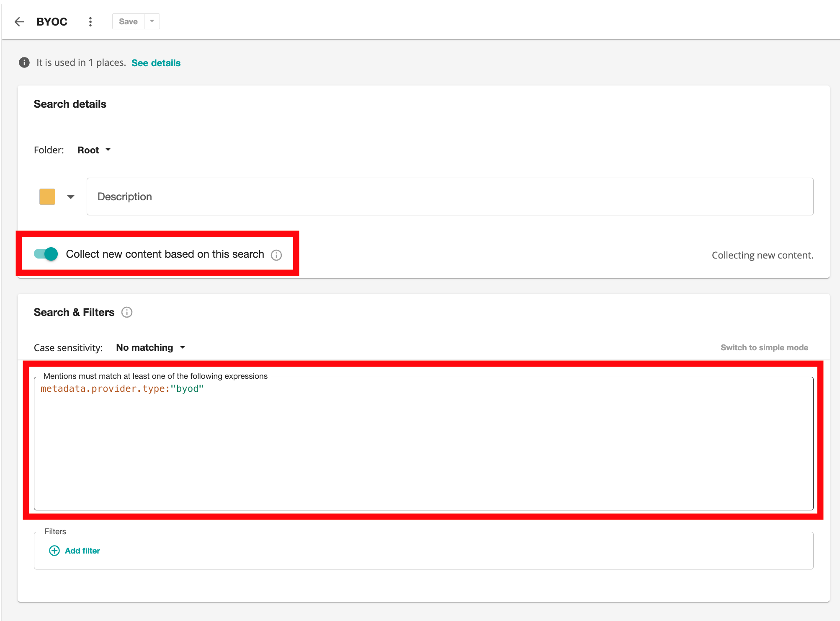Click Switch to simple mode

764,347
